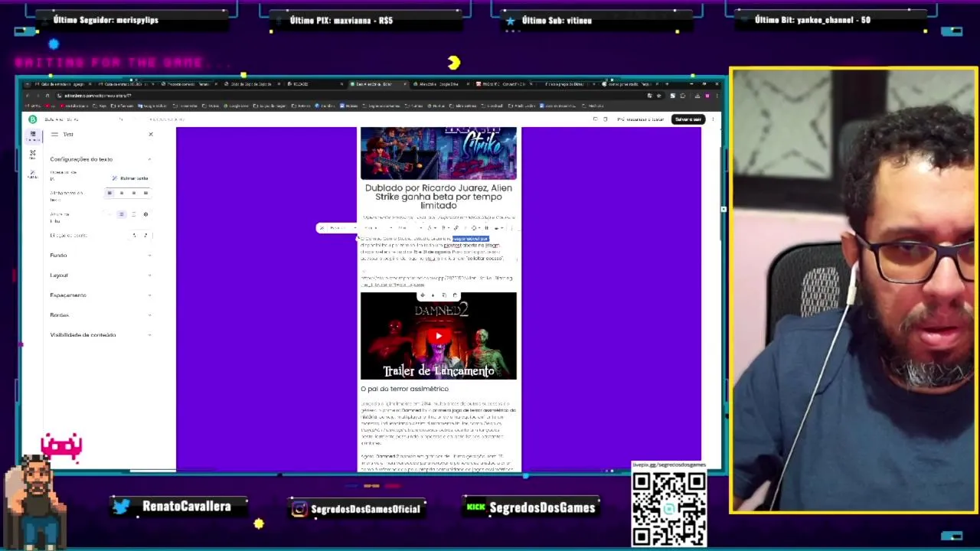Expand the Espaçamento section
This screenshot has width=980, height=551.
coord(100,295)
